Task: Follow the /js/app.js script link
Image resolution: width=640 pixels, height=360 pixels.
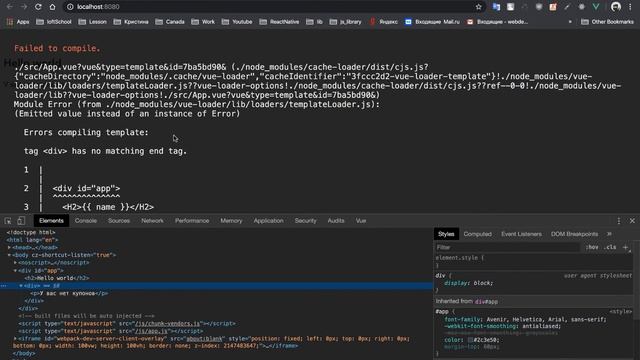Action: 151,331
